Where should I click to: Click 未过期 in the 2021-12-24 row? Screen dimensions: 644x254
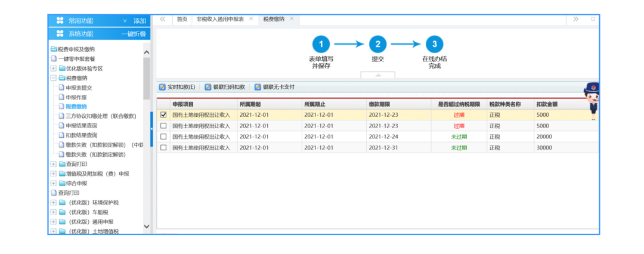click(x=459, y=137)
